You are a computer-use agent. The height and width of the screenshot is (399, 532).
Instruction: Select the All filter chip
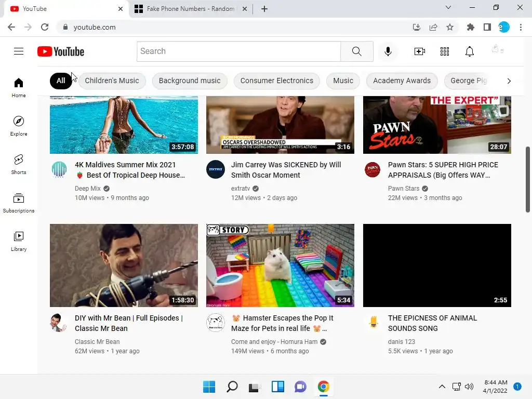coord(61,81)
